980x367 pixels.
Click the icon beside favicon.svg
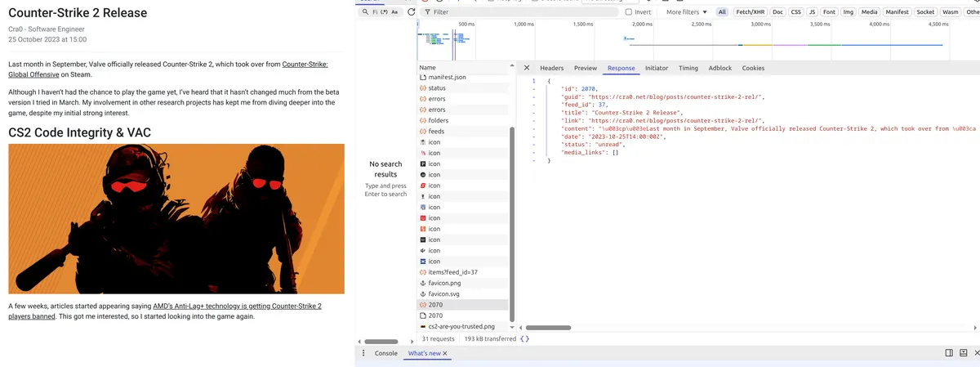pyautogui.click(x=422, y=293)
